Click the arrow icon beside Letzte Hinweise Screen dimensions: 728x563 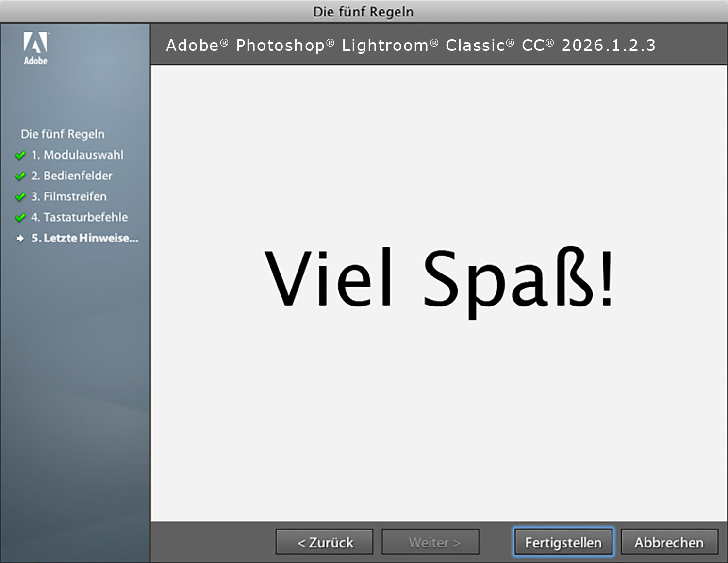[x=20, y=239]
